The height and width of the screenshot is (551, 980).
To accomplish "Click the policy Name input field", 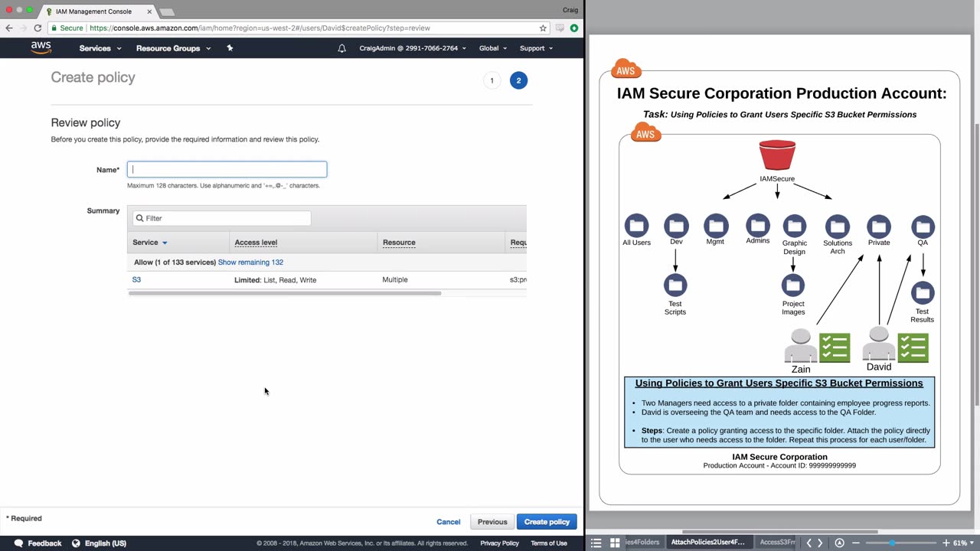I will 227,170.
